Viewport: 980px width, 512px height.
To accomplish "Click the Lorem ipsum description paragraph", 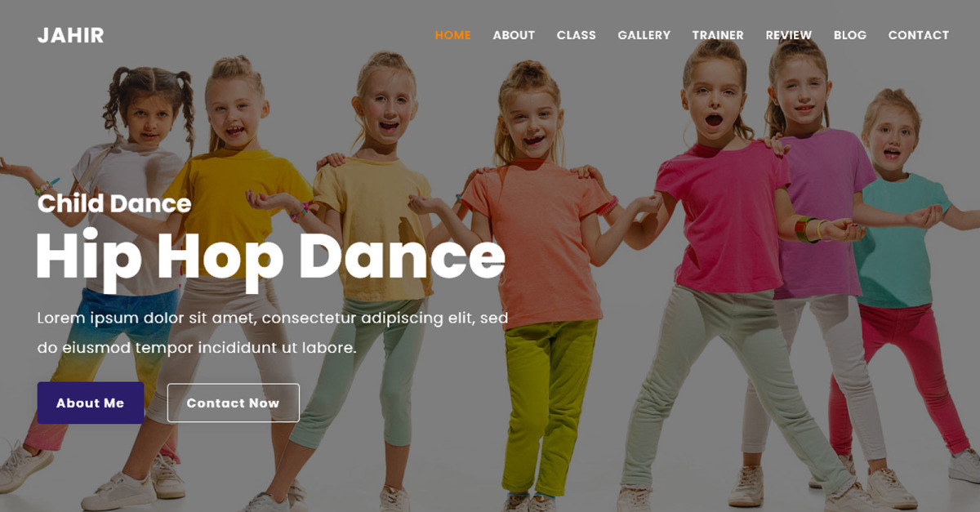I will (273, 332).
